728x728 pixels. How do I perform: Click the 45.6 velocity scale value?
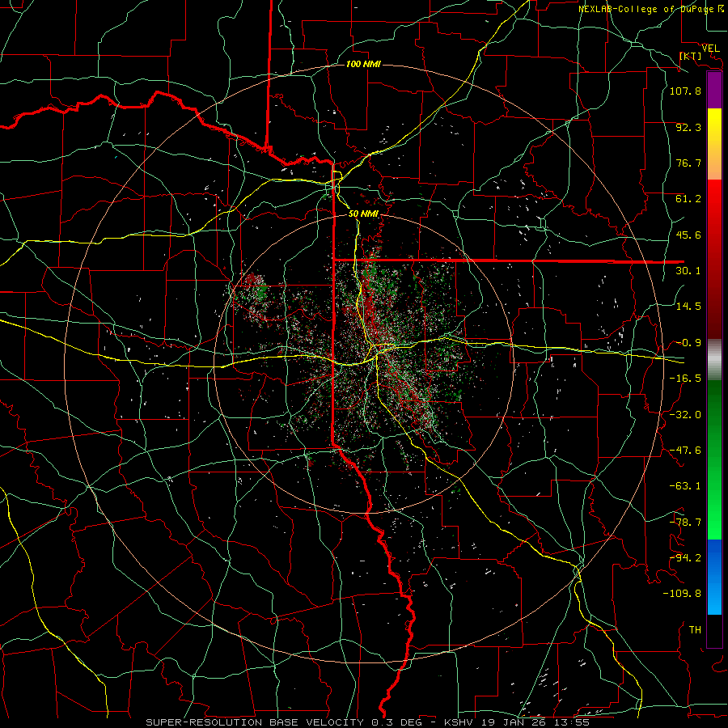(688, 235)
